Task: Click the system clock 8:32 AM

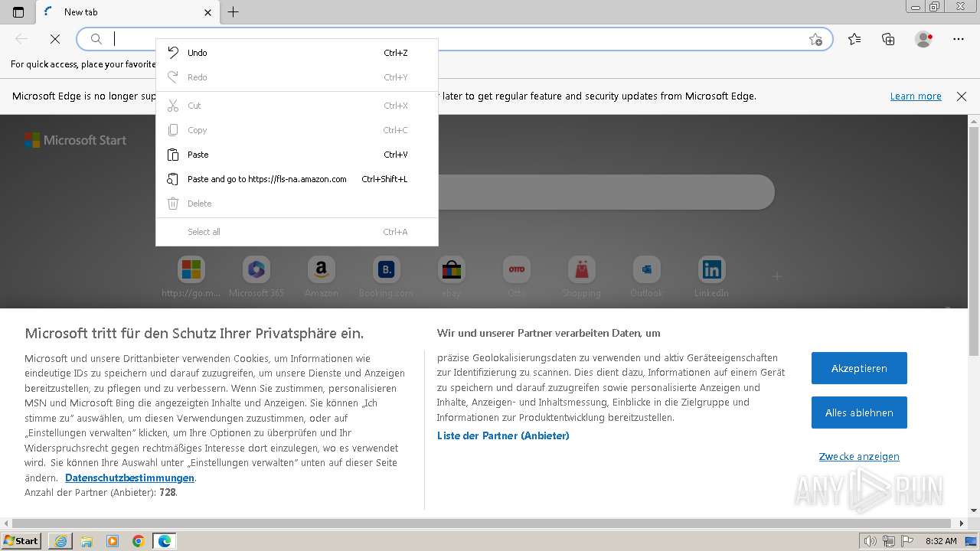Action: pyautogui.click(x=941, y=541)
